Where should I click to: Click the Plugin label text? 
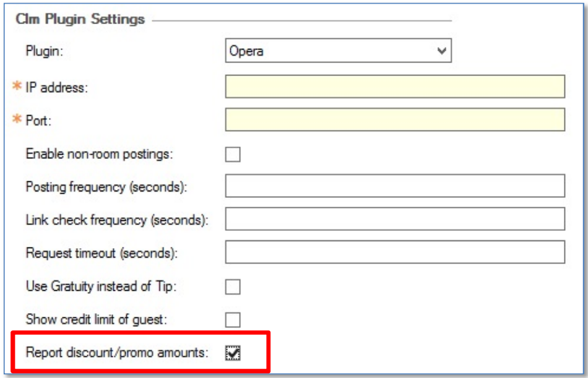pos(44,51)
